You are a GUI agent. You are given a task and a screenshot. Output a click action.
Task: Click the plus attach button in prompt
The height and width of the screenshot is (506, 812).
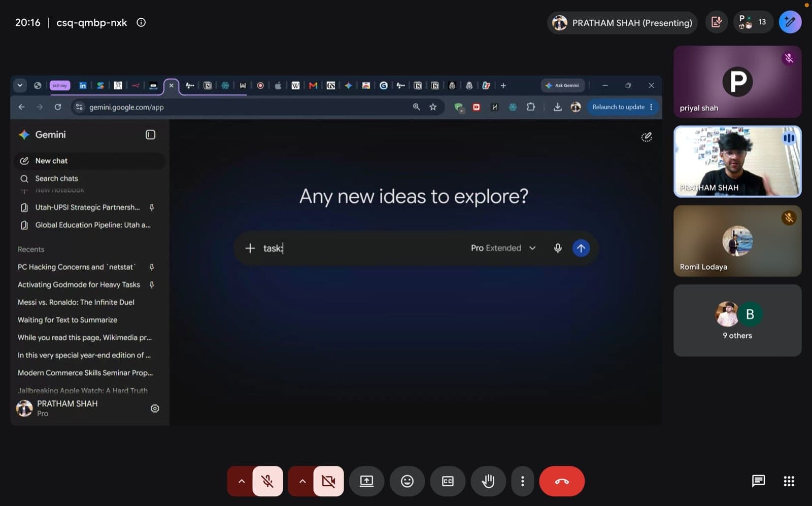click(250, 248)
